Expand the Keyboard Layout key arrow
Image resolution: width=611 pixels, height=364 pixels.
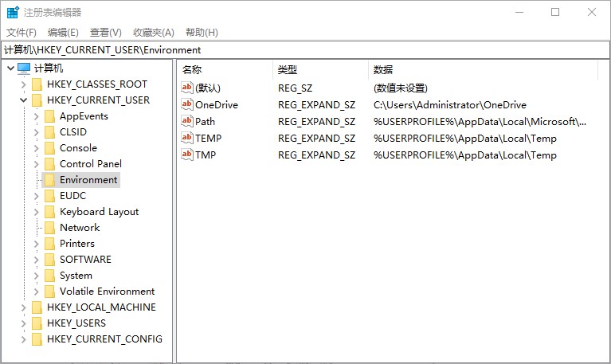(x=36, y=212)
